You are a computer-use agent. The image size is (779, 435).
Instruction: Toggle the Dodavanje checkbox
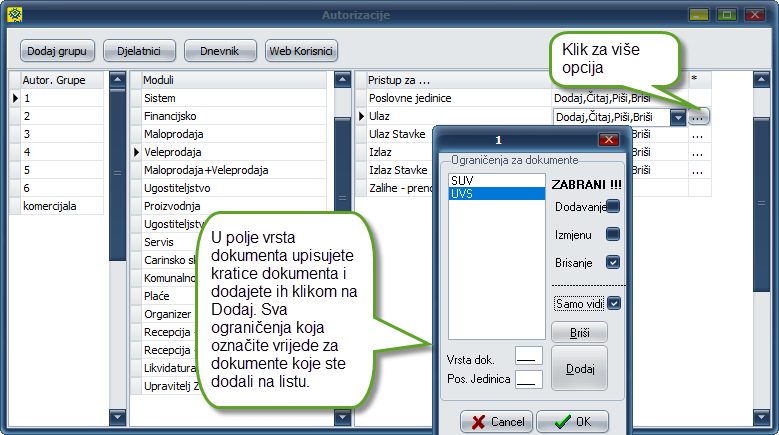click(613, 206)
